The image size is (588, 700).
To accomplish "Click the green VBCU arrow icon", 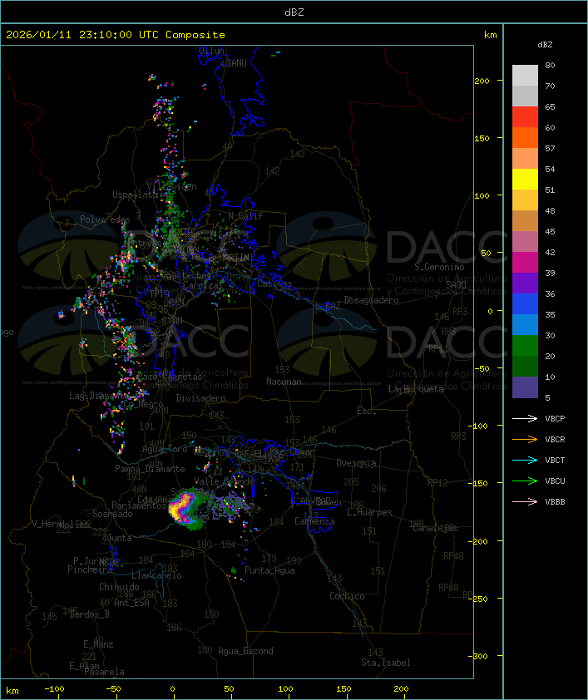I will coord(525,481).
